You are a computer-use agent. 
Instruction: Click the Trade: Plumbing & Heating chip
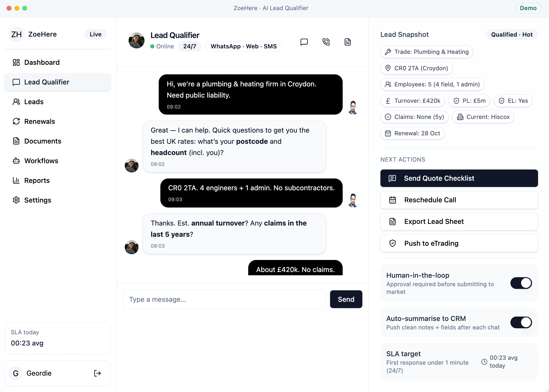426,52
